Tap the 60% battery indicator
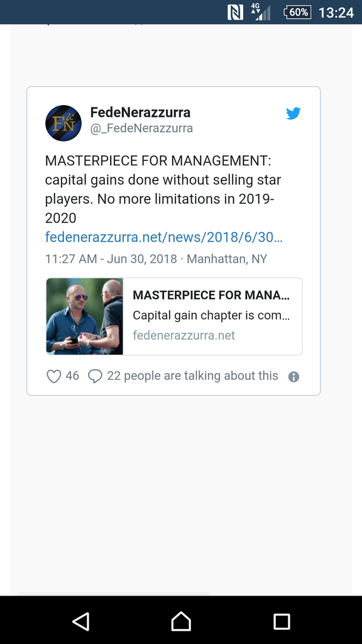The image size is (362, 644). point(297,13)
